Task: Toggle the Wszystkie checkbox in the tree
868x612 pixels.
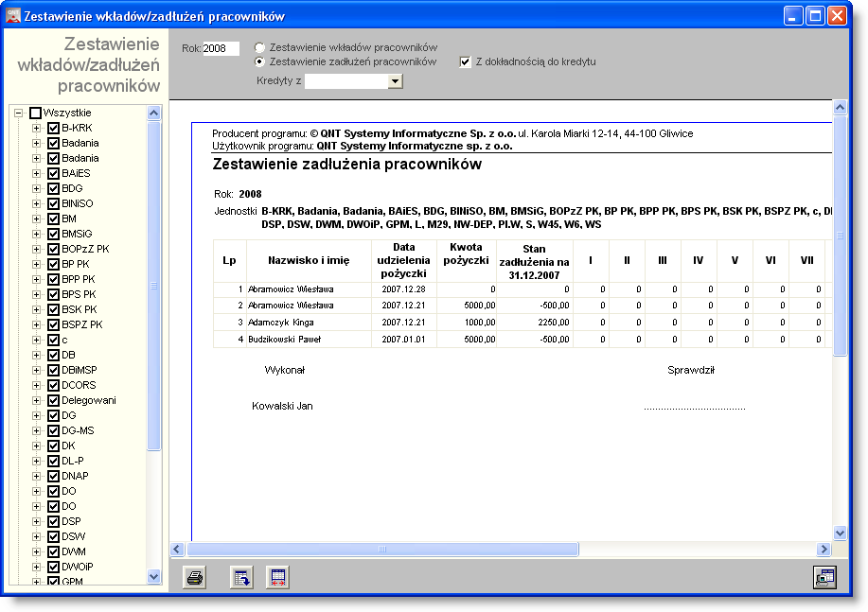Action: pos(35,113)
